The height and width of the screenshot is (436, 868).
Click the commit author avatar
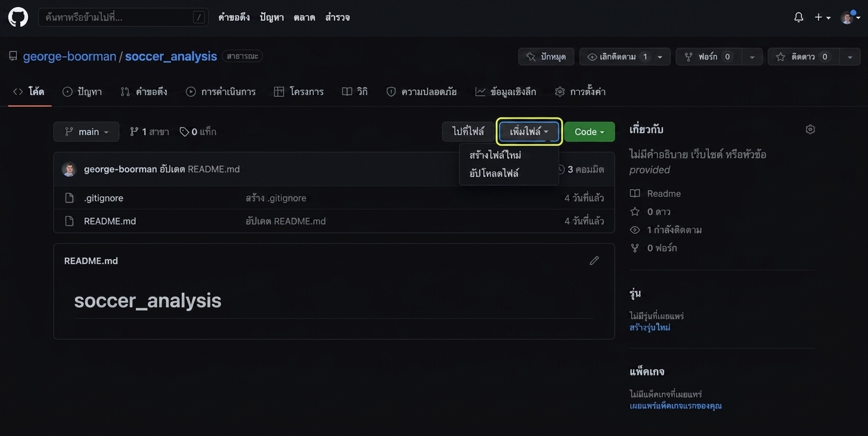coord(69,169)
